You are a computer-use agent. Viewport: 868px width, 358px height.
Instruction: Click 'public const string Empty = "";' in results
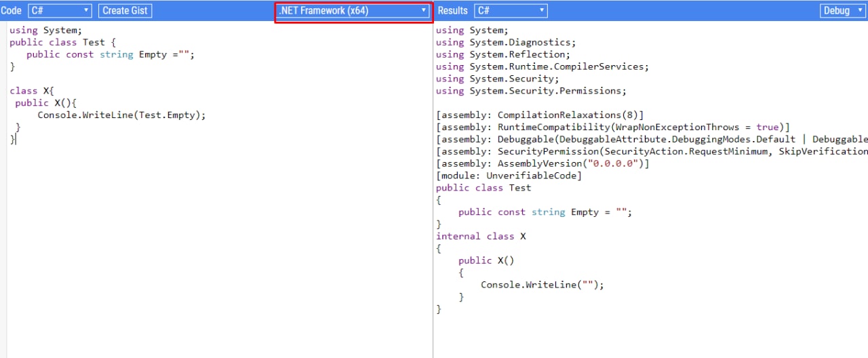pos(545,212)
